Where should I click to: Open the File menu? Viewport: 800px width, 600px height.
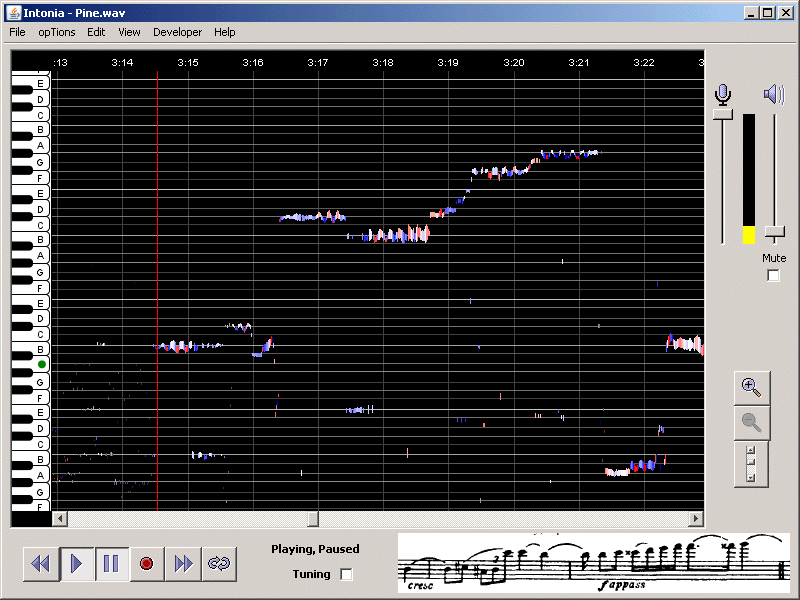pos(17,32)
